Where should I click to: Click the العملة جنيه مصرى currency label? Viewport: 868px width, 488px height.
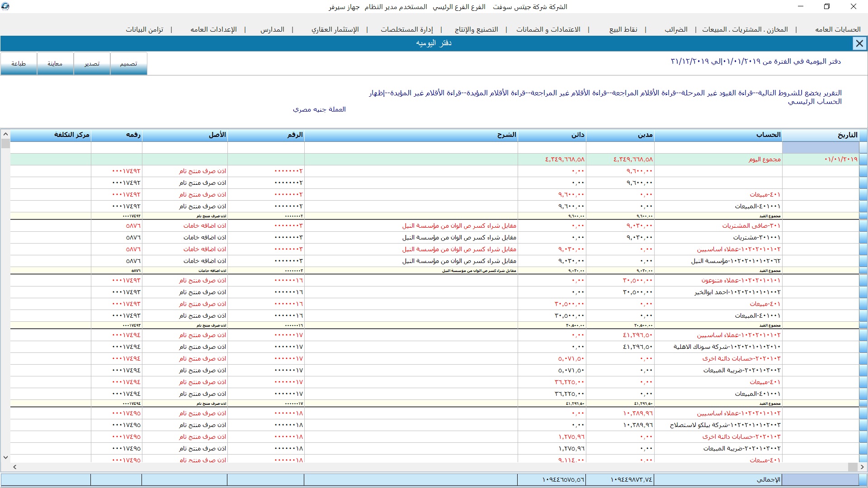coord(319,109)
